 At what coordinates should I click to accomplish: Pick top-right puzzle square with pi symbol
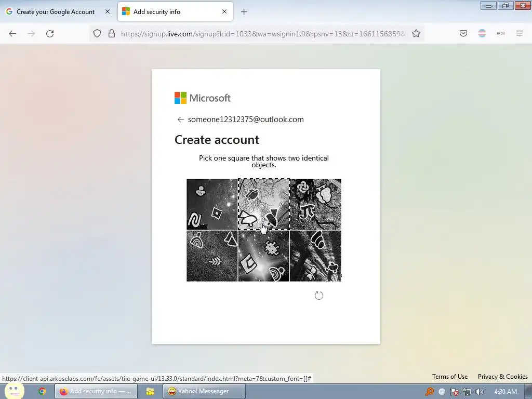tap(315, 204)
